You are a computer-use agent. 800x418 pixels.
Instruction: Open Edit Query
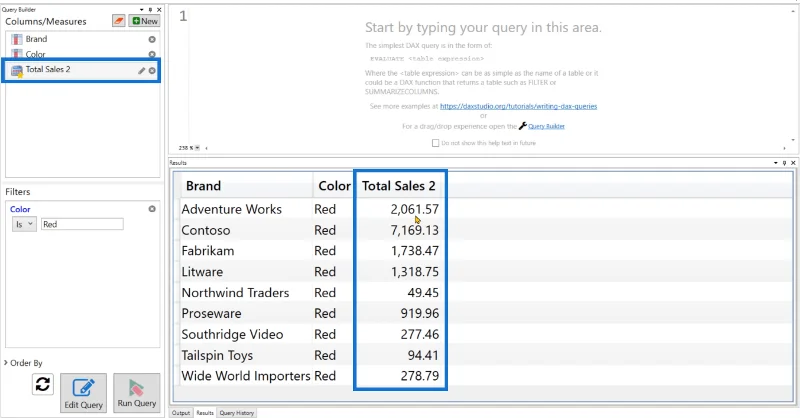point(83,393)
